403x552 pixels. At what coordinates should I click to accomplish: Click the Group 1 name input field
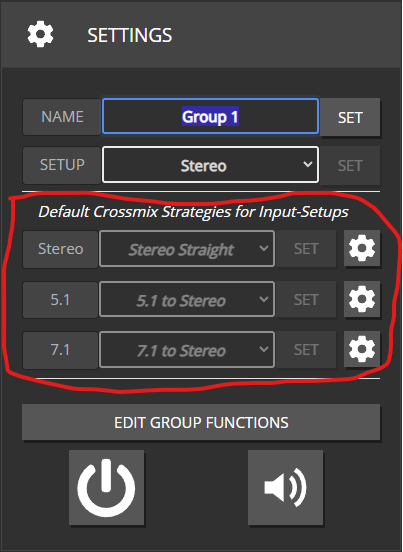210,117
